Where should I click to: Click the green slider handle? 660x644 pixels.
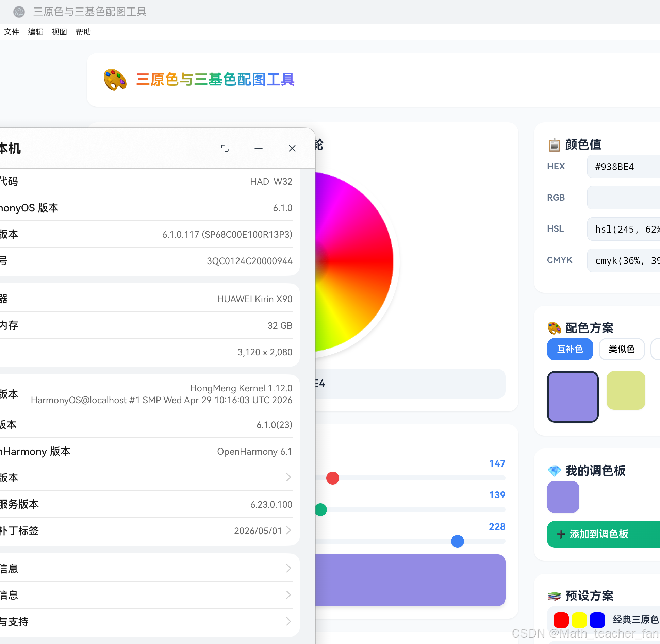320,510
